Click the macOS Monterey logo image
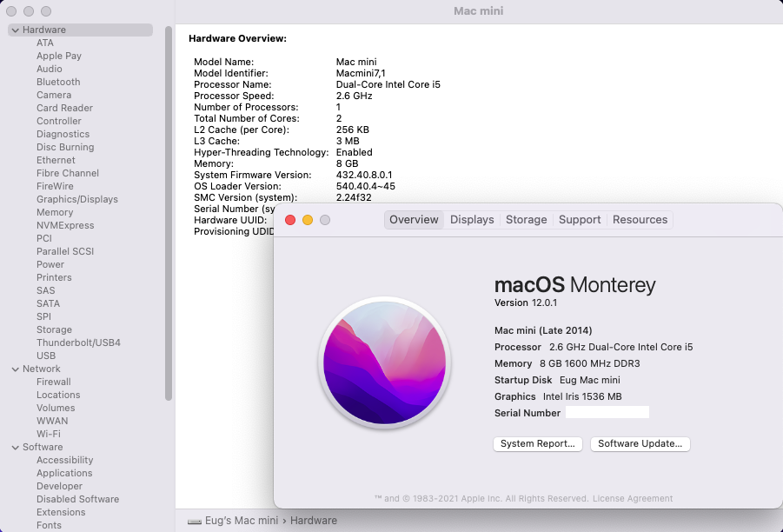This screenshot has width=783, height=532. 384,363
